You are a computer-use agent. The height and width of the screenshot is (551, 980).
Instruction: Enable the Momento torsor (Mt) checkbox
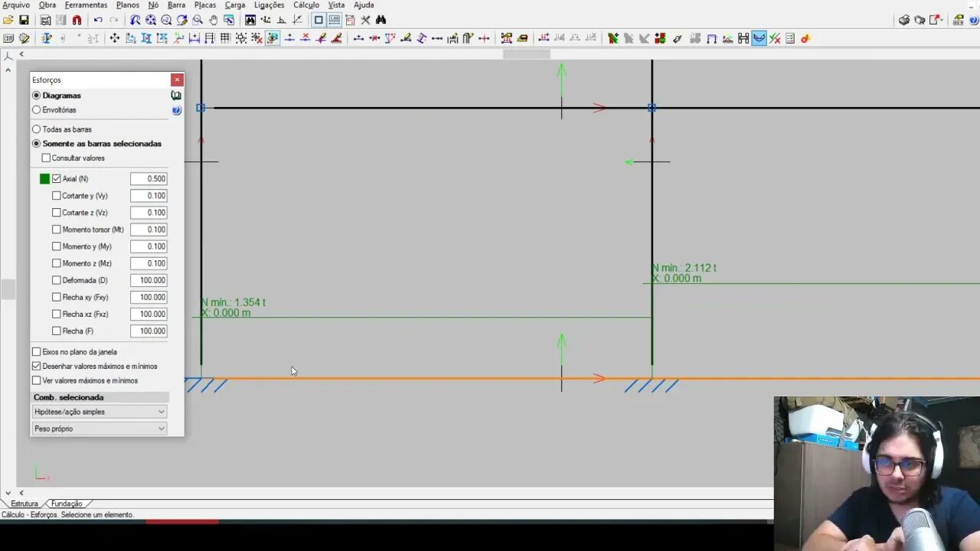(x=56, y=230)
